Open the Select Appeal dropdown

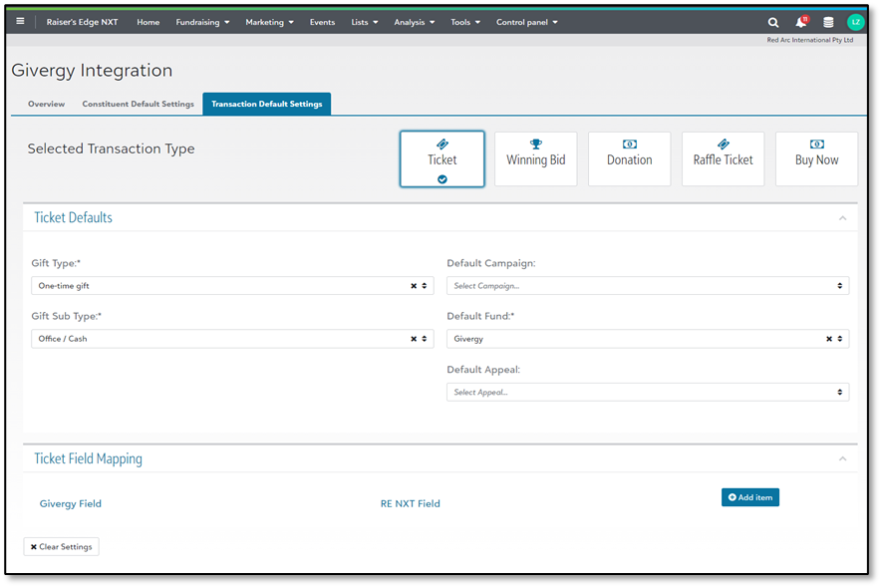coord(648,392)
